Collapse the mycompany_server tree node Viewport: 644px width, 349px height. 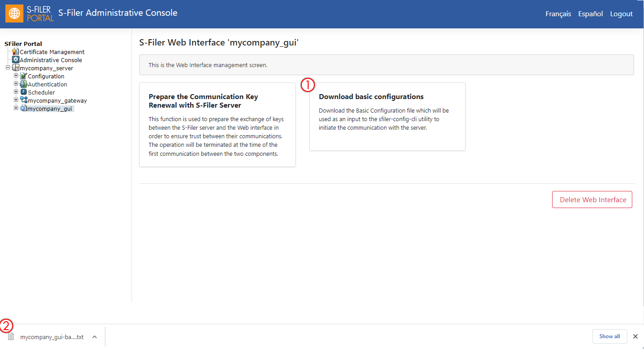(8, 68)
